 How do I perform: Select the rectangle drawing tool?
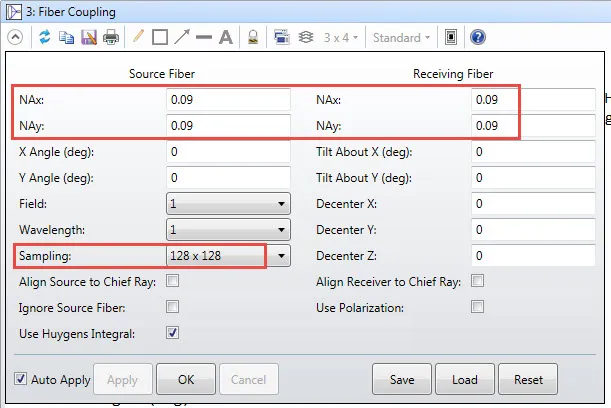160,38
